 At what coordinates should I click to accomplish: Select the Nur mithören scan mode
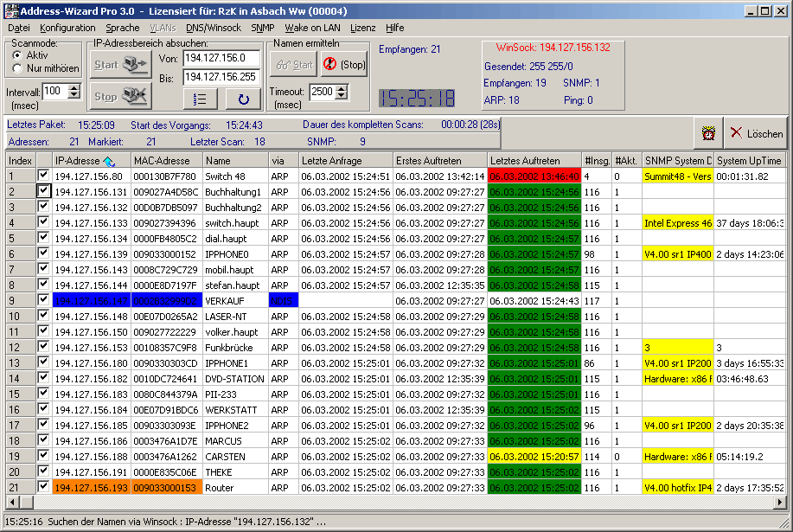(17, 68)
